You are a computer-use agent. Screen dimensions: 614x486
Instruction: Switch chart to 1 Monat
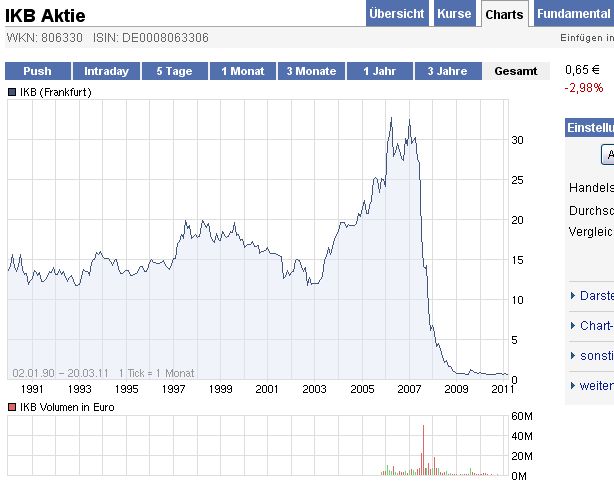point(243,71)
